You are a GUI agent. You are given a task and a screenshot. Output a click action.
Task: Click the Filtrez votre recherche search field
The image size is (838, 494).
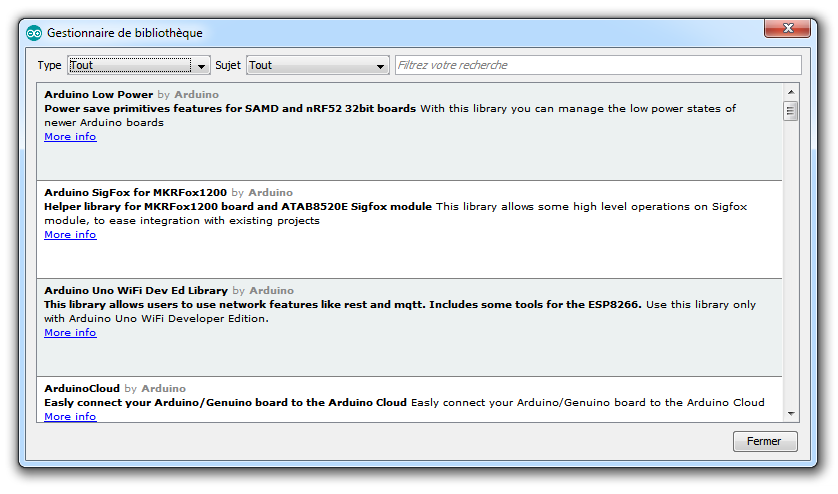tap(598, 65)
